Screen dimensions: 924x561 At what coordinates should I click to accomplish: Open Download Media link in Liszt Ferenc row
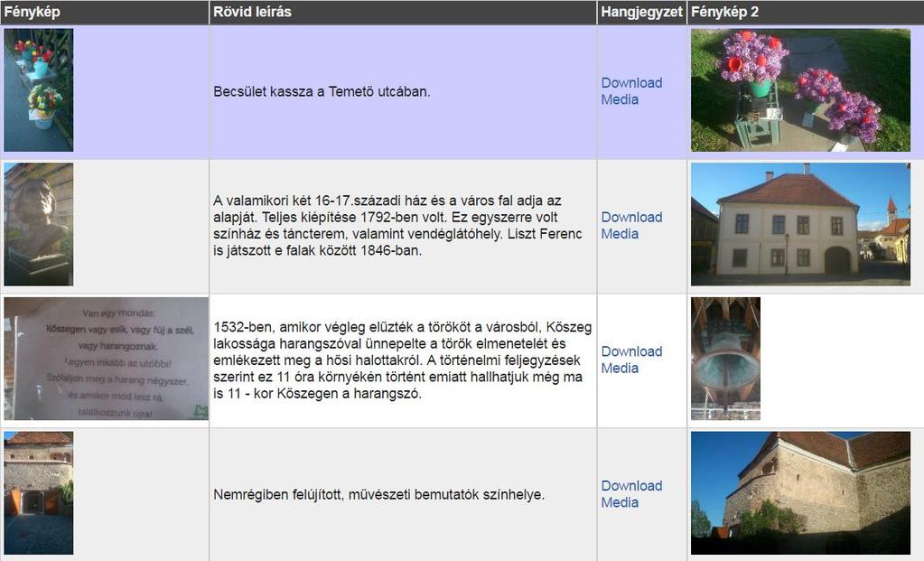click(x=631, y=226)
